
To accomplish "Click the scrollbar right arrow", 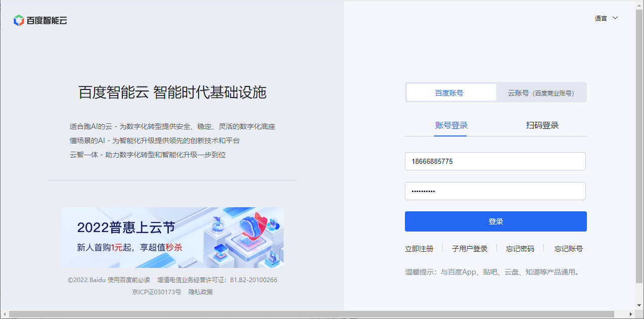I will 631,314.
